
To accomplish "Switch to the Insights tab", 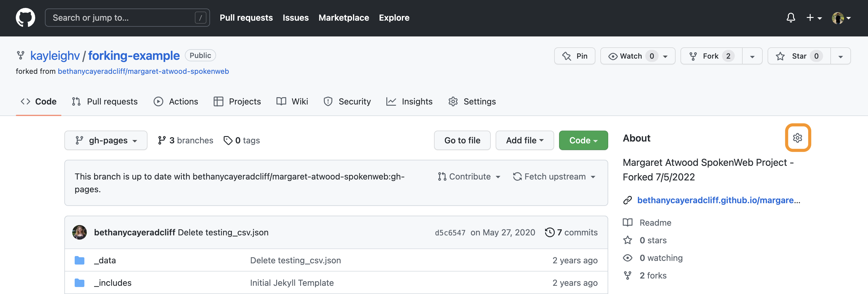I will pos(409,101).
